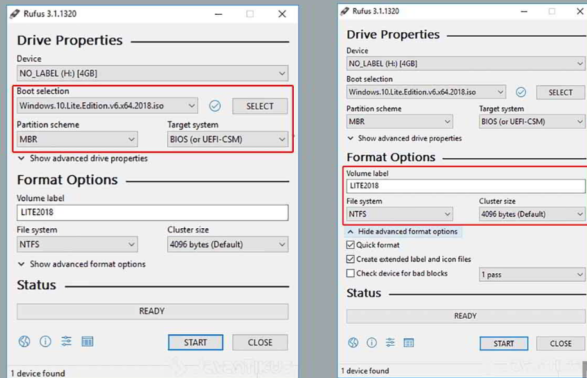Click START button in right Rufus window

click(x=504, y=344)
